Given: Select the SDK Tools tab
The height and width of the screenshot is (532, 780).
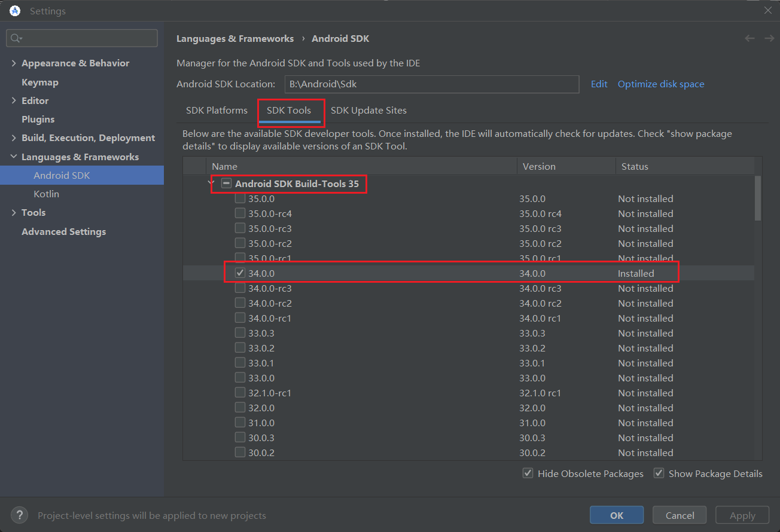Looking at the screenshot, I should click(289, 111).
